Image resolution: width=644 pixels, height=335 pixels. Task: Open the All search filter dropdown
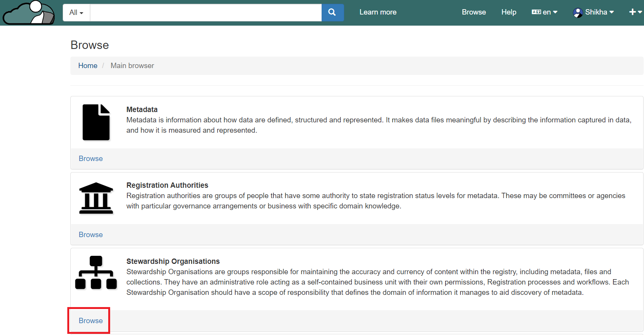[x=76, y=13]
